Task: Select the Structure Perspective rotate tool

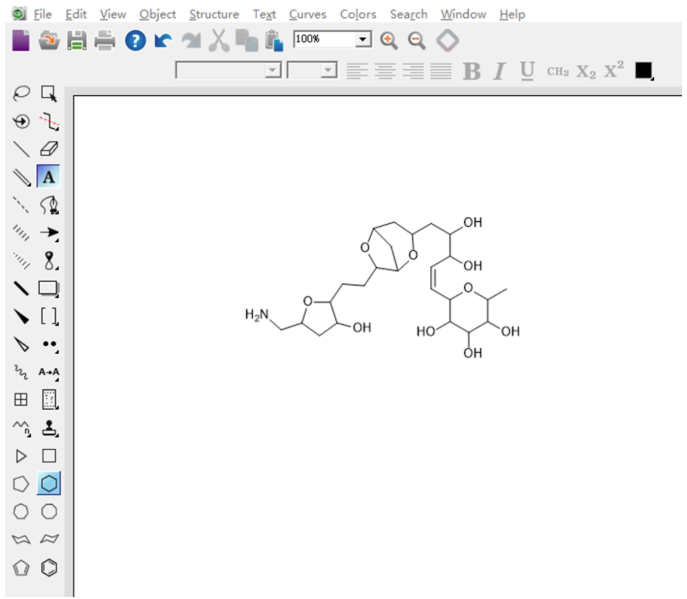Action: point(21,121)
